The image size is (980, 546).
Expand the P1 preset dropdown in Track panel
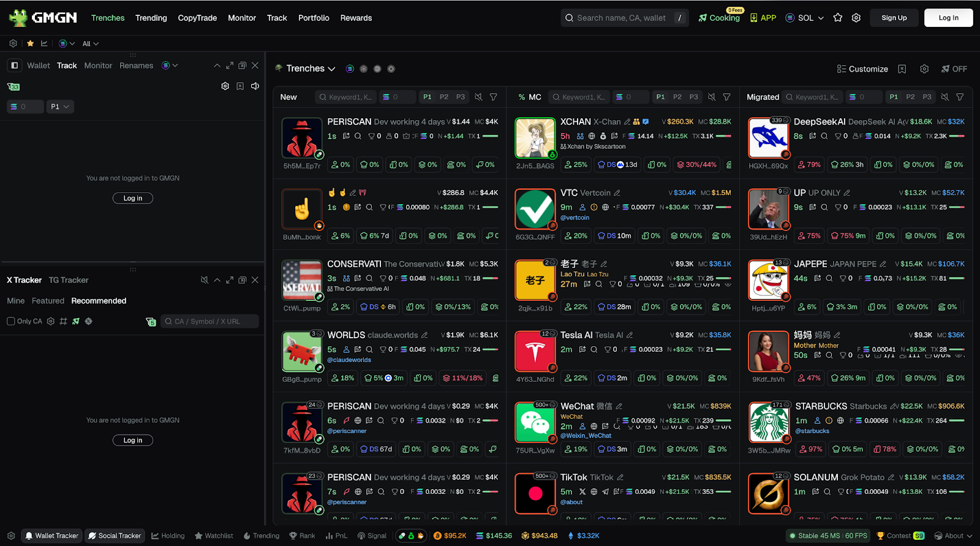(60, 107)
